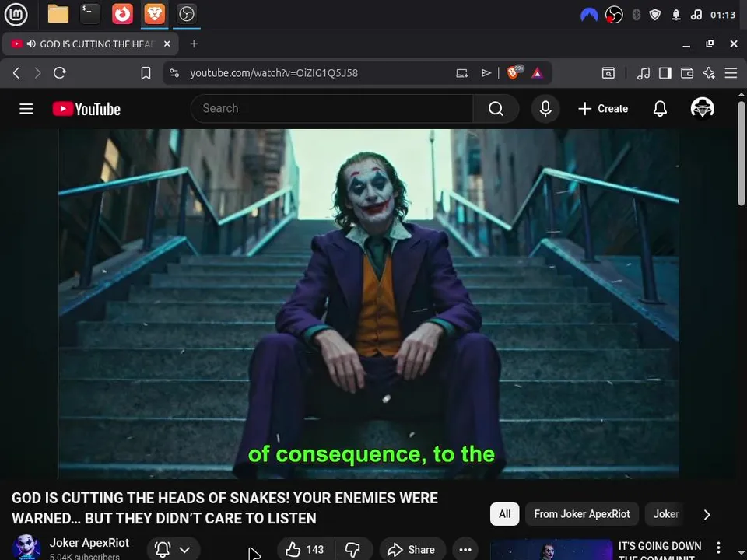Click the magnifier search button
This screenshot has width=747, height=560.
[496, 109]
